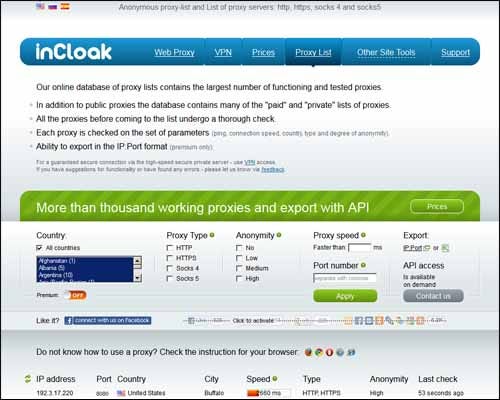The width and height of the screenshot is (500, 400).
Task: Enable the Socks 5 checkbox
Action: tap(170, 278)
